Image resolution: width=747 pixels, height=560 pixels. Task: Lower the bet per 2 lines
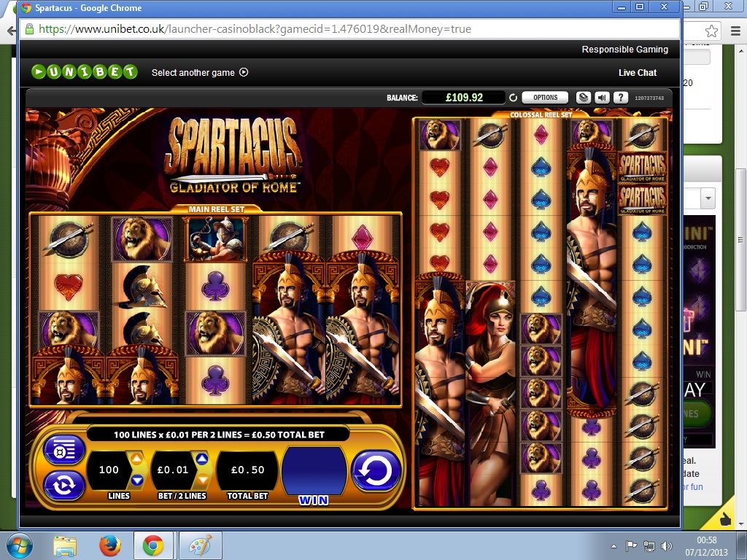point(202,480)
